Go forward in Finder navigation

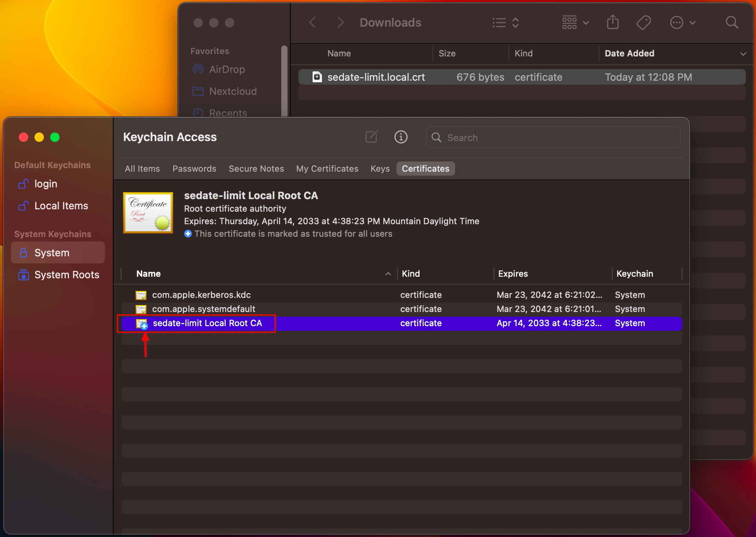click(x=340, y=22)
